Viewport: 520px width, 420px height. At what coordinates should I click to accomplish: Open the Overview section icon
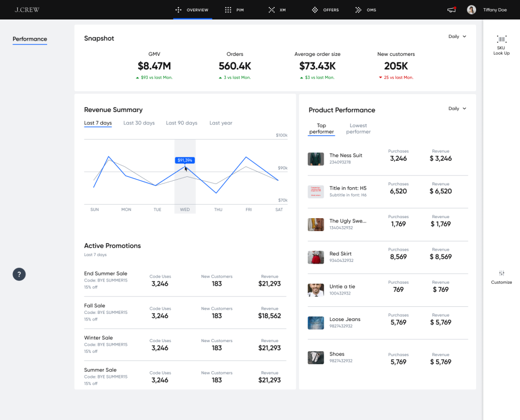coord(177,10)
